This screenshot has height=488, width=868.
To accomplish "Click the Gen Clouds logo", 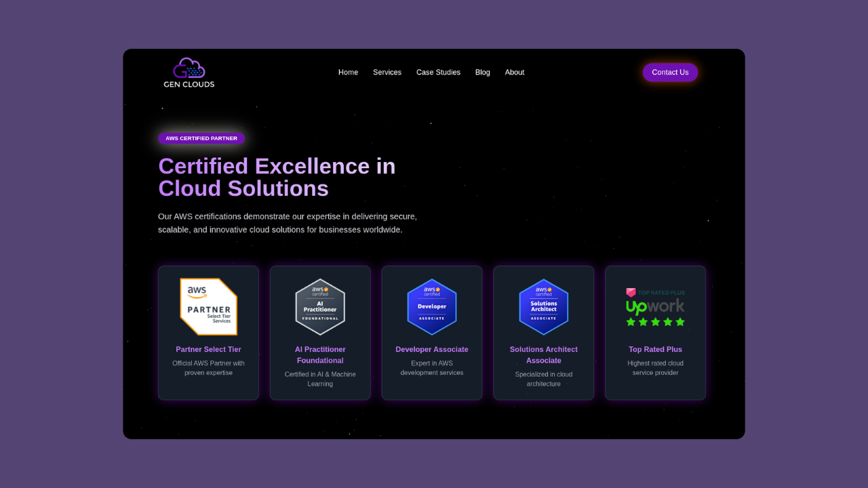I will point(189,73).
